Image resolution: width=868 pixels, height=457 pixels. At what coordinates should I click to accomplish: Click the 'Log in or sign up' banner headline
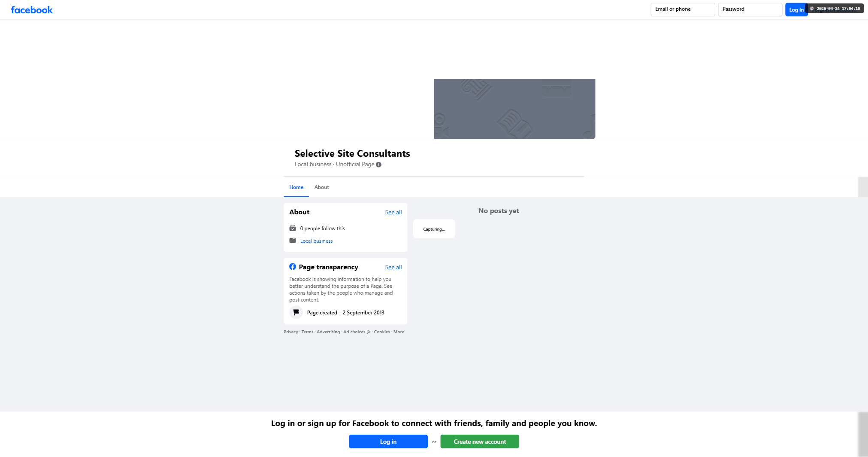tap(434, 423)
